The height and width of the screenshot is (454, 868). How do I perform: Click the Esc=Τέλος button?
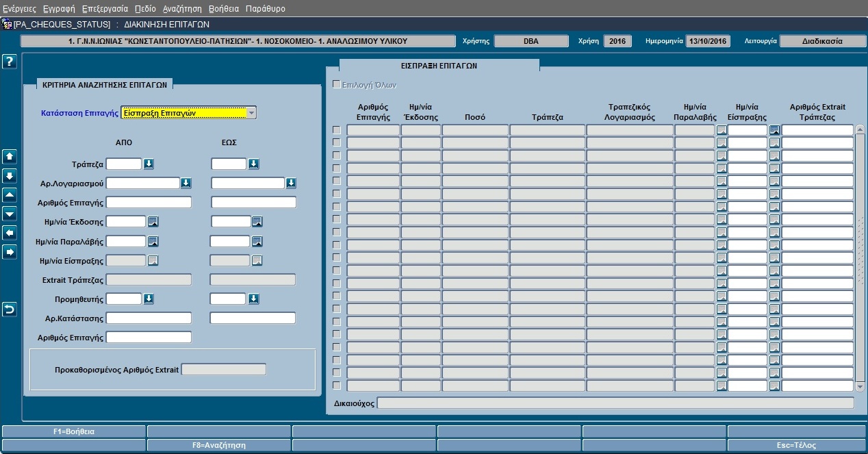795,445
